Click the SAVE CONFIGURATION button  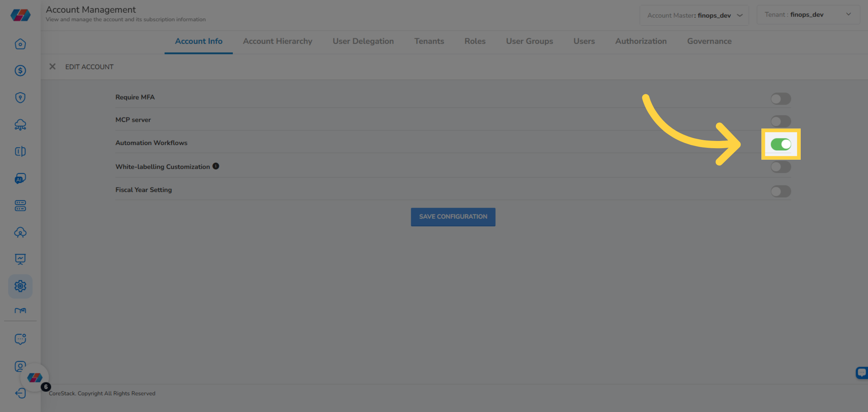coord(453,217)
